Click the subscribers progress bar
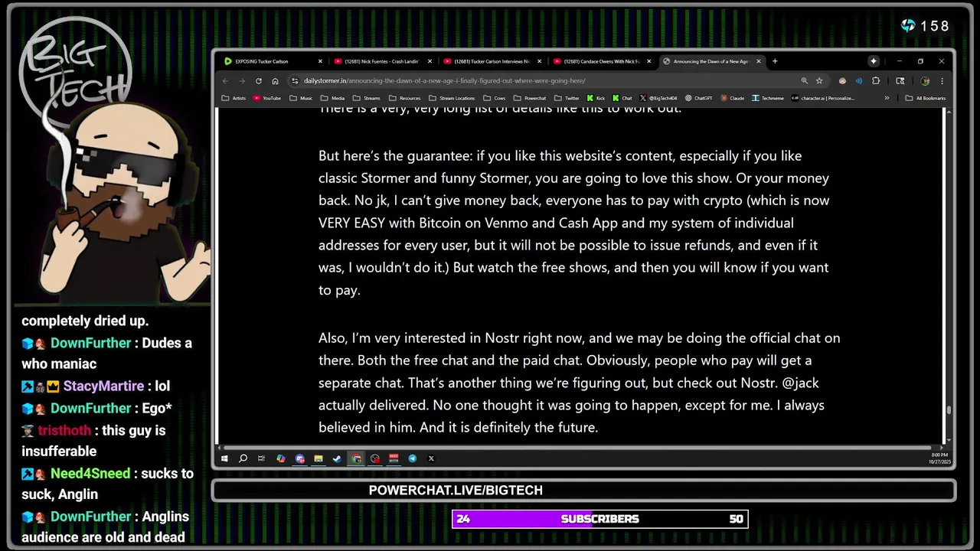Image resolution: width=980 pixels, height=551 pixels. (x=599, y=519)
